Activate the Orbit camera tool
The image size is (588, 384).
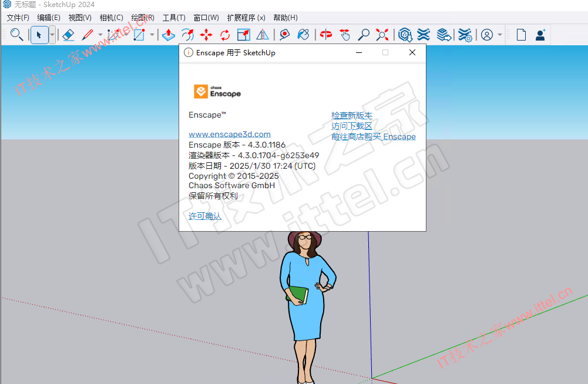[326, 35]
